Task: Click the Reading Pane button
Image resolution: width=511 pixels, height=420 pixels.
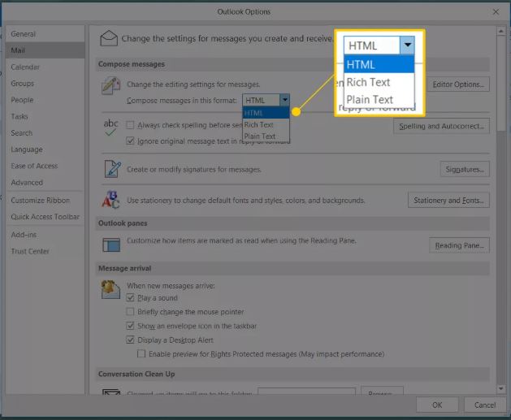Action: point(459,245)
